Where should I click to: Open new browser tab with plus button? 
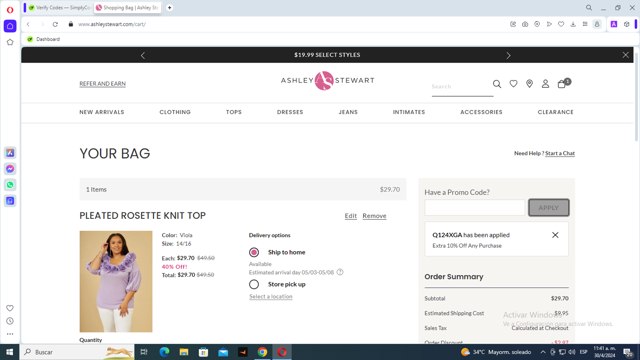click(169, 7)
